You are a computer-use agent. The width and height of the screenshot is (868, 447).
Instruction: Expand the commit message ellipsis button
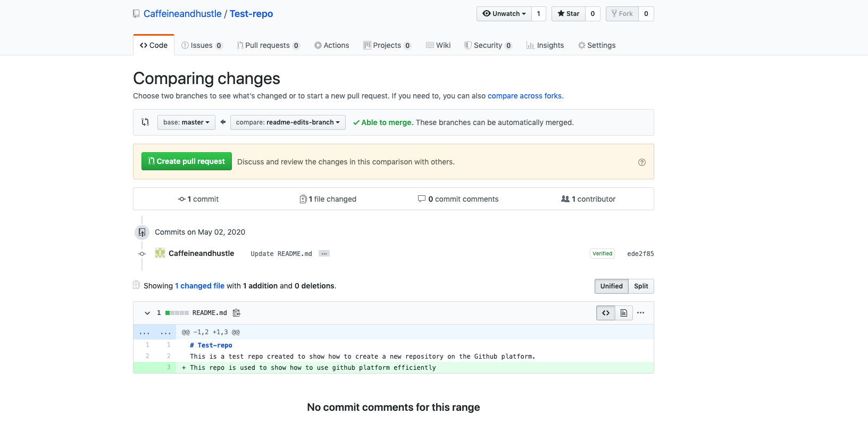(324, 253)
